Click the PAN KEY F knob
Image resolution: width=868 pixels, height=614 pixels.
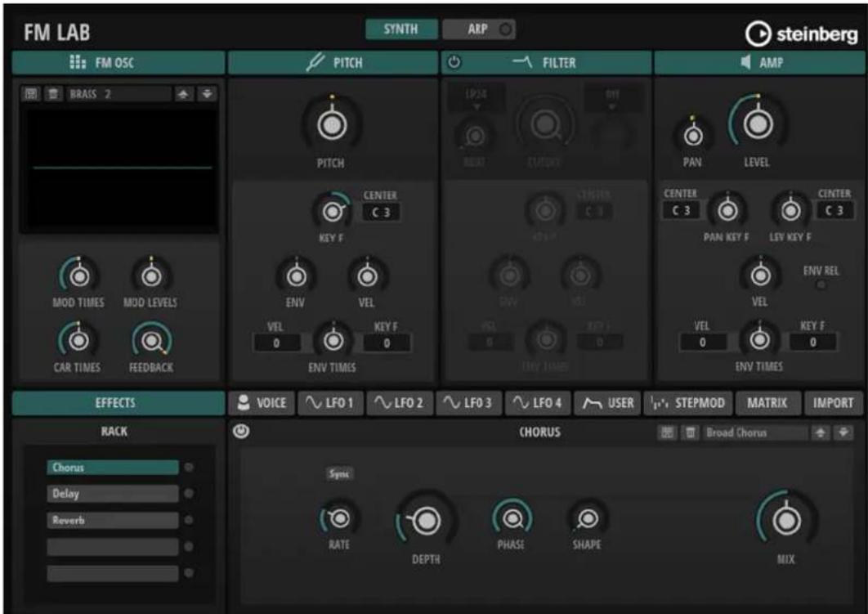tap(727, 210)
